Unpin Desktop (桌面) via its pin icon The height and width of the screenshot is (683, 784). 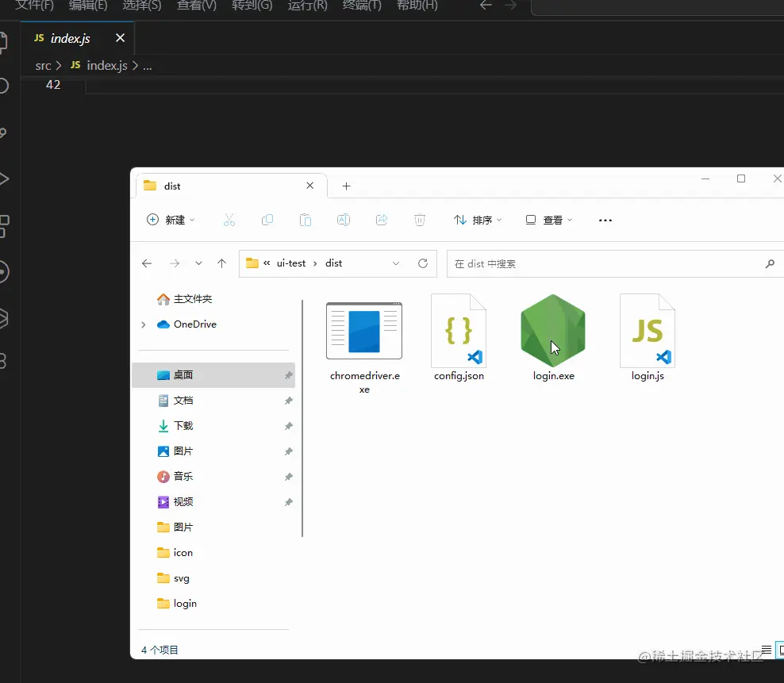(x=289, y=375)
